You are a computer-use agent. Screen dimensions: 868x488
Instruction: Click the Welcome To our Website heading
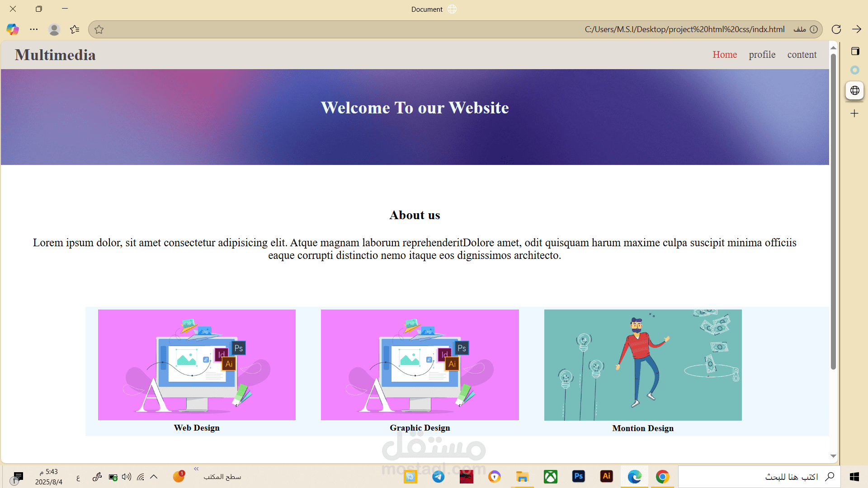click(415, 108)
